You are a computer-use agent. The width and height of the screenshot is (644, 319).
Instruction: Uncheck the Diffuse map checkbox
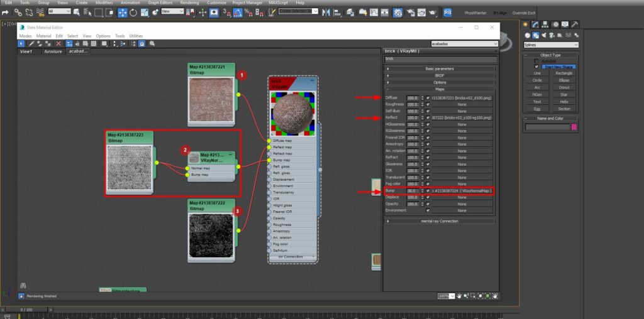428,98
